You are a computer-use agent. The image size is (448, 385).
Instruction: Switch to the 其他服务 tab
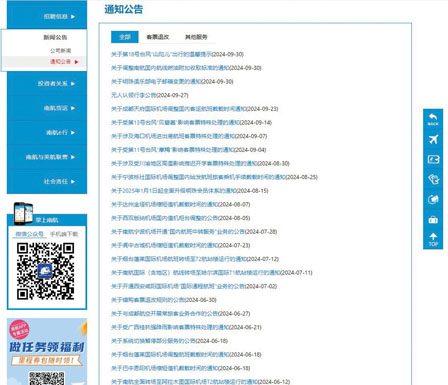click(196, 37)
